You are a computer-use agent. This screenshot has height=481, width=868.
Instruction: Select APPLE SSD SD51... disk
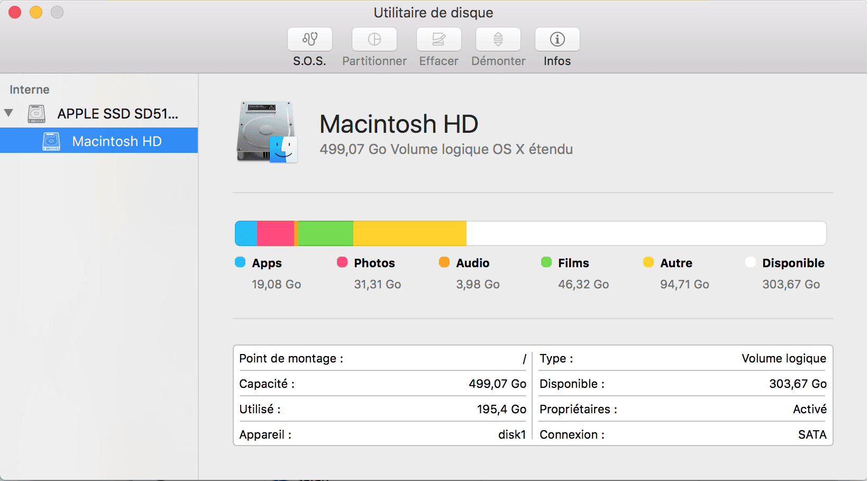pos(99,114)
